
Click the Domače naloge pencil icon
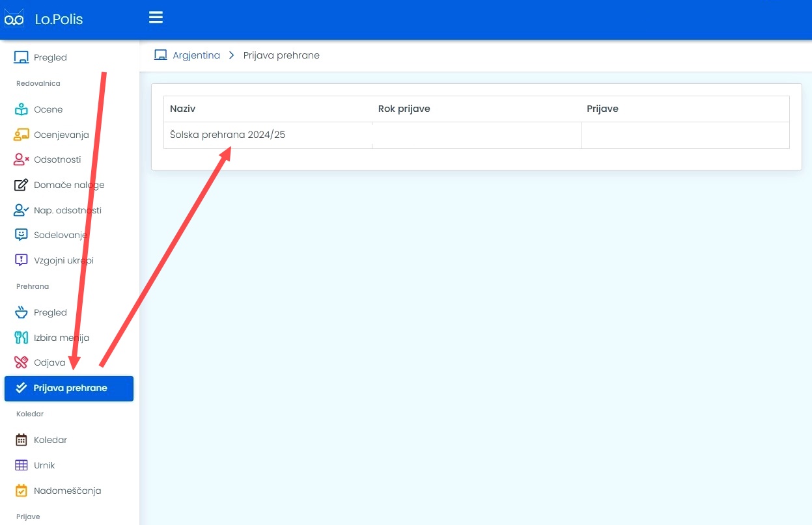pyautogui.click(x=21, y=185)
